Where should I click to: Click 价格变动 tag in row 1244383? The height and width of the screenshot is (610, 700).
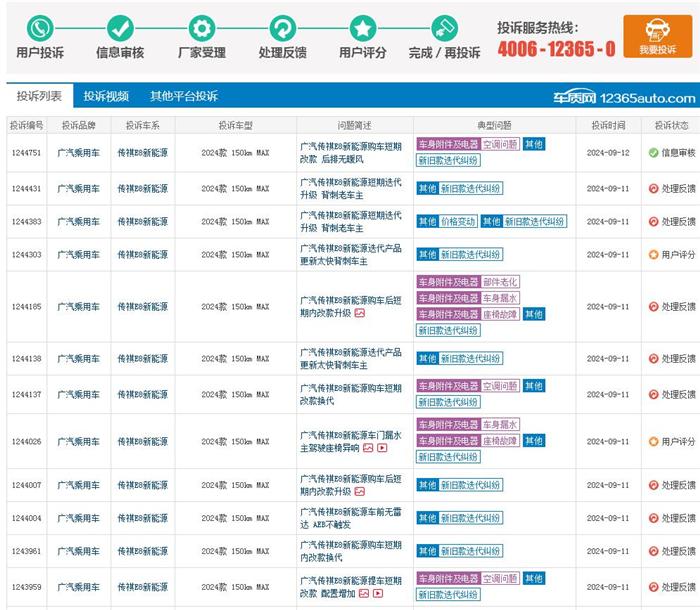[458, 221]
